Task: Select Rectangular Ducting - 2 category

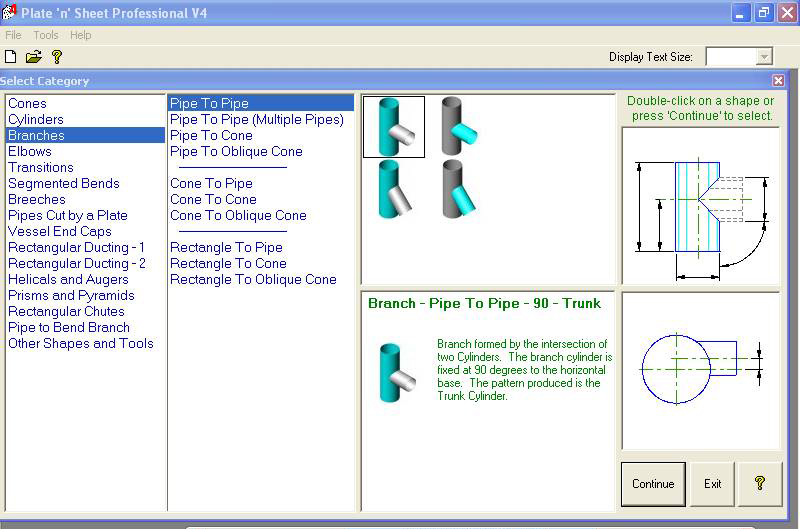Action: pos(85,263)
